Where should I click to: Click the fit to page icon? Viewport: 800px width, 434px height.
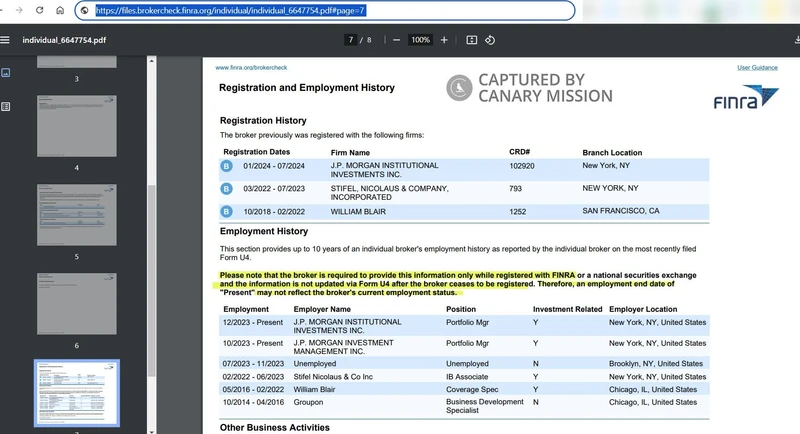pos(471,40)
